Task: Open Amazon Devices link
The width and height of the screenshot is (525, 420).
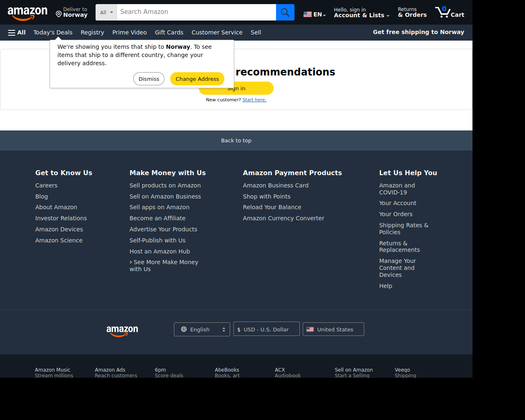Action: [x=59, y=229]
